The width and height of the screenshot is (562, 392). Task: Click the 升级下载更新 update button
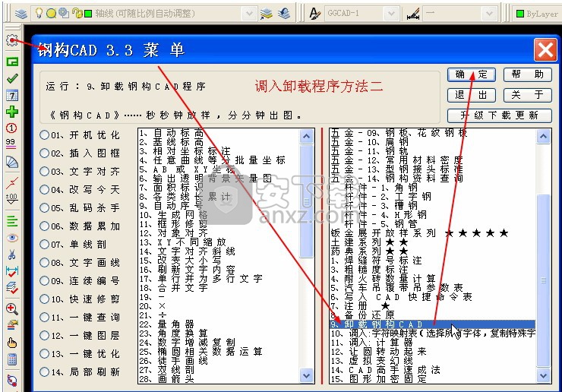(x=499, y=115)
